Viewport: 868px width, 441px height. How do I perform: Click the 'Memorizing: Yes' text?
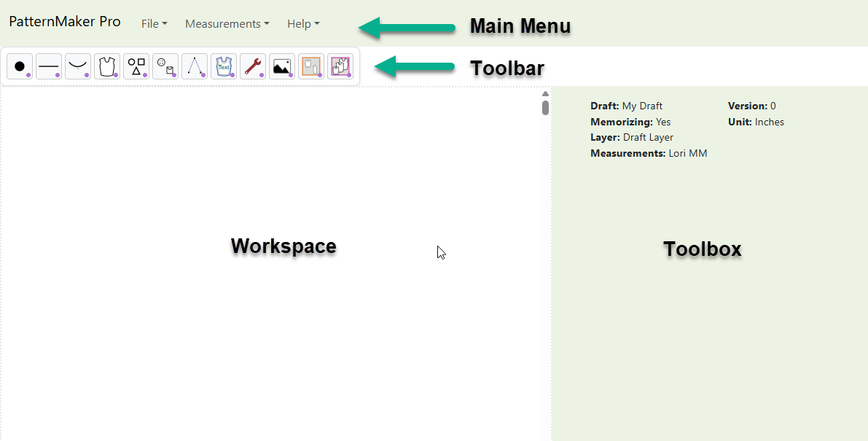tap(630, 122)
